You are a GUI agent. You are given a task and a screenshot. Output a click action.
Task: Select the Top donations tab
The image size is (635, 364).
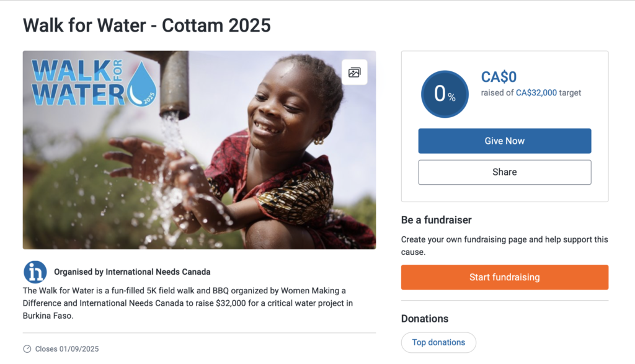point(438,342)
